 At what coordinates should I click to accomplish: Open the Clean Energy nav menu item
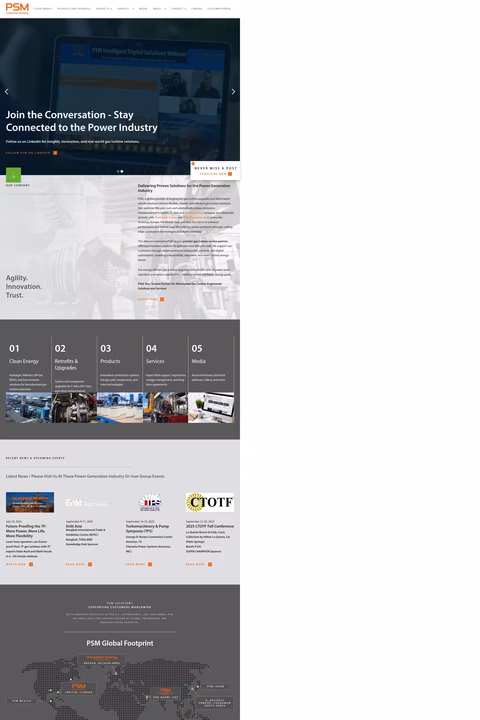coord(43,9)
